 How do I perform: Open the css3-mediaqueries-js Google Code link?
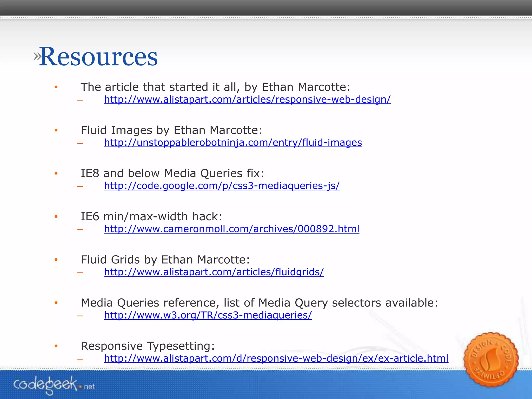[222, 186]
